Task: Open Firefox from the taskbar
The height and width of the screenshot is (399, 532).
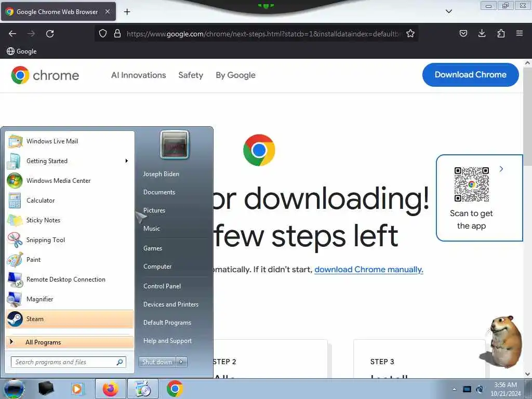Action: [110, 389]
